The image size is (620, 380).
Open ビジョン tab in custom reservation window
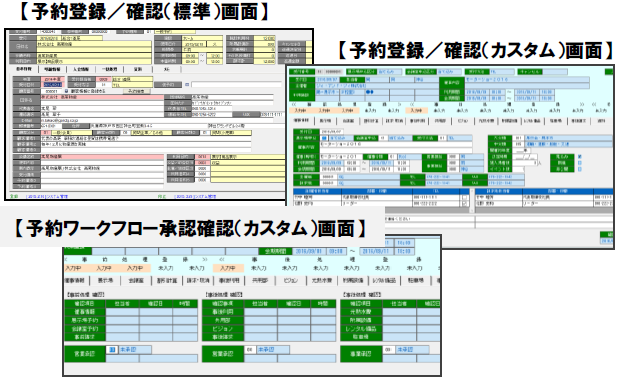(463, 121)
